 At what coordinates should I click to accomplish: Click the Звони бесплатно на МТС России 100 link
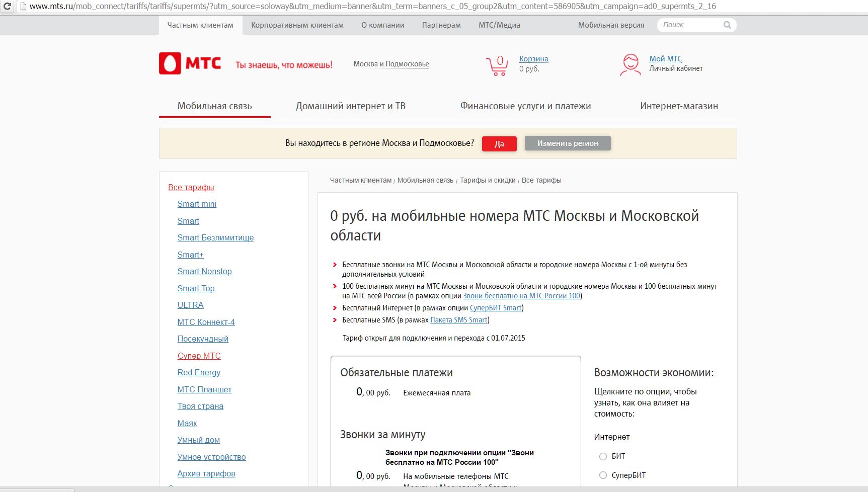tap(522, 296)
